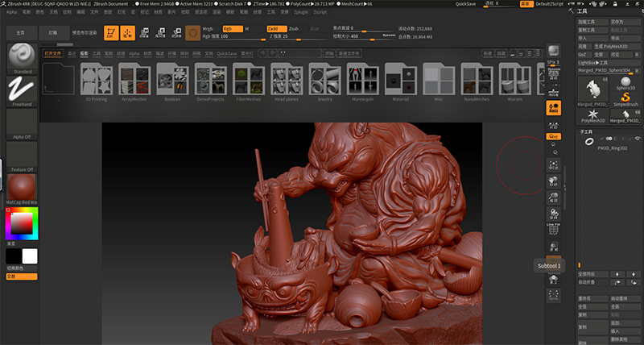The image size is (644, 345).
Task: Click the 生成 PolyMesh3D button
Action: [617, 47]
